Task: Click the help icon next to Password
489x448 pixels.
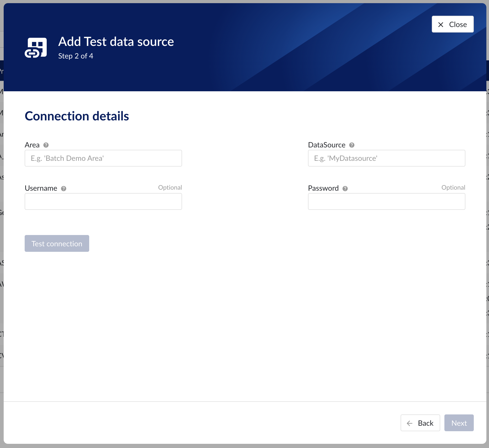Action: pyautogui.click(x=345, y=188)
